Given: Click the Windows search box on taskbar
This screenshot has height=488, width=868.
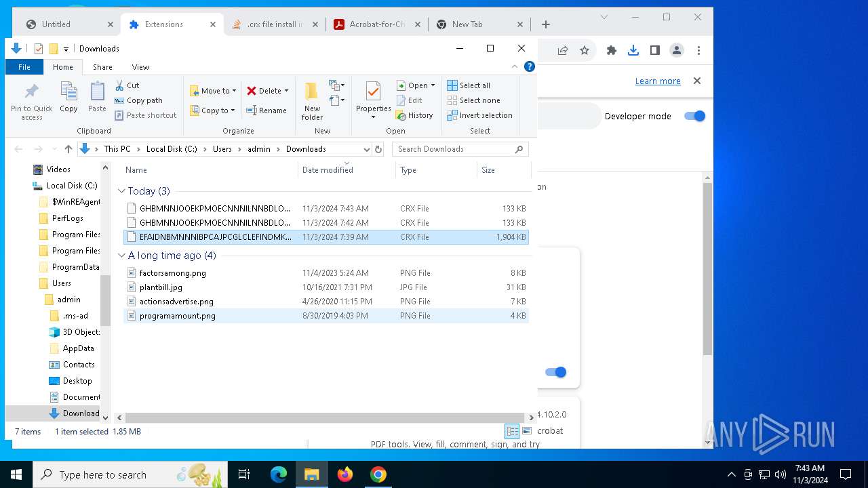Looking at the screenshot, I should point(130,474).
